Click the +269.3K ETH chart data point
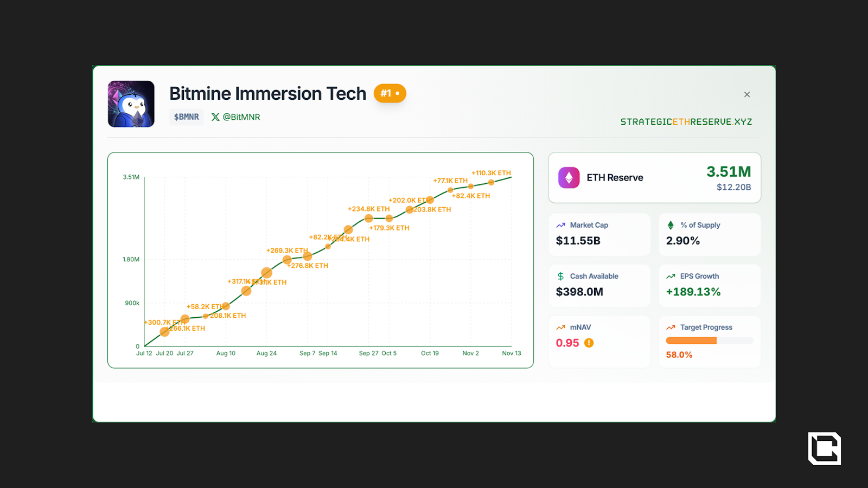 287,260
